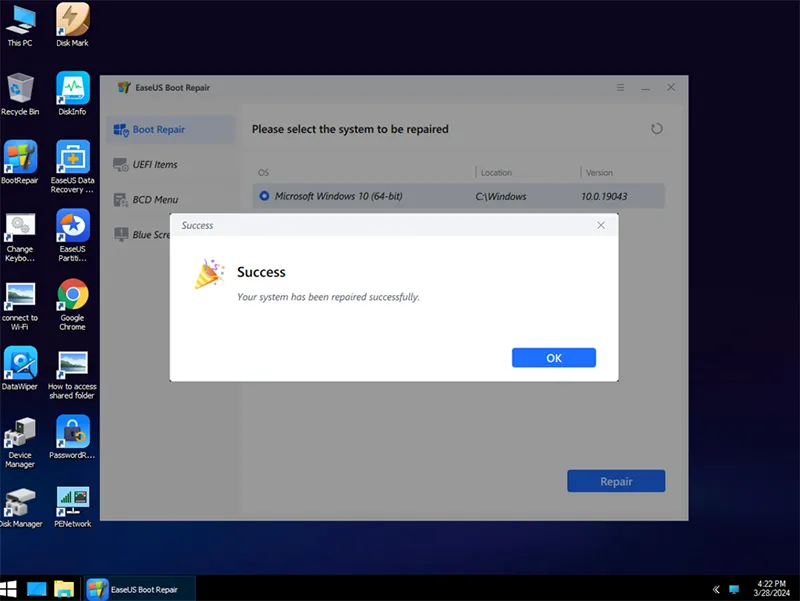Image resolution: width=800 pixels, height=601 pixels.
Task: Launch BootRepair desktop shortcut
Action: tap(20, 163)
